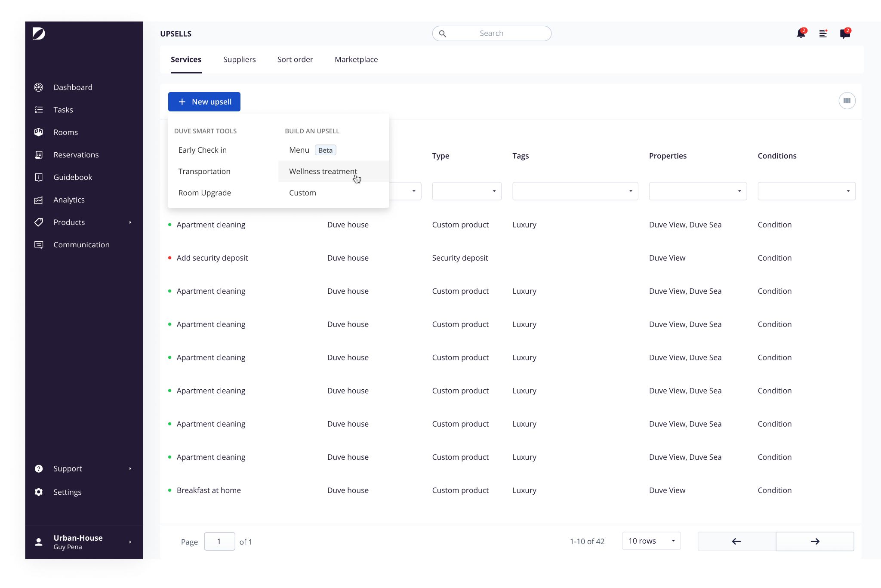Click the Tasks list icon
Image resolution: width=881 pixels, height=588 pixels.
coord(39,110)
